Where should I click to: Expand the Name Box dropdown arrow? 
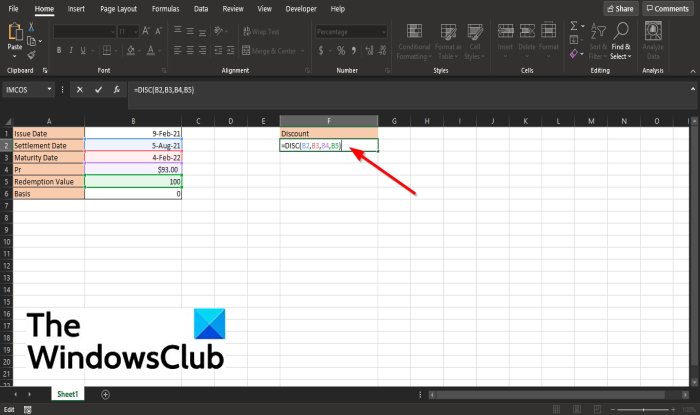click(50, 90)
